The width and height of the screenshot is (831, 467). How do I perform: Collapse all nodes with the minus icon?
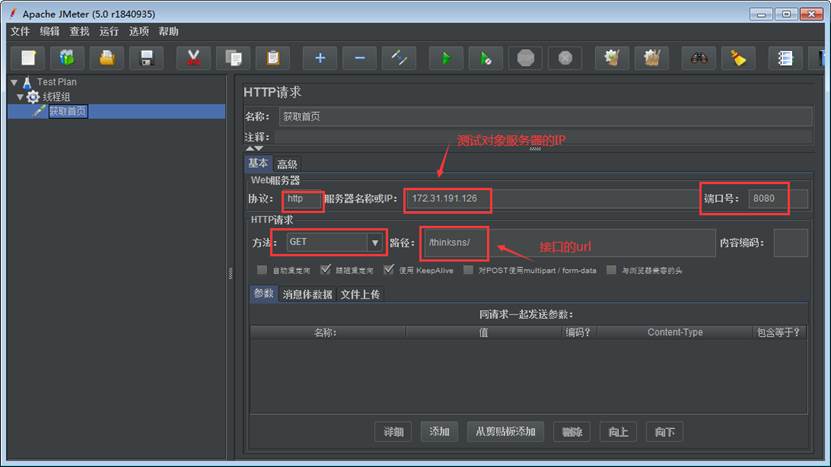tap(359, 58)
